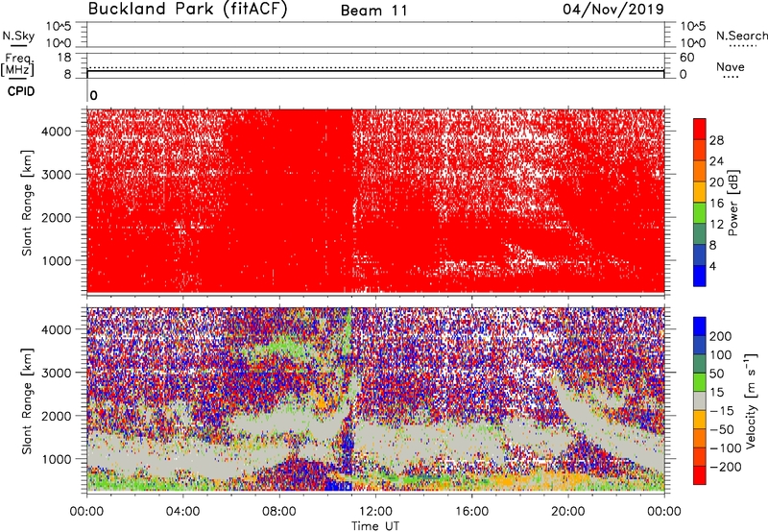Click the '28' value on power colorbar
This screenshot has height=532, width=768.
(x=716, y=140)
